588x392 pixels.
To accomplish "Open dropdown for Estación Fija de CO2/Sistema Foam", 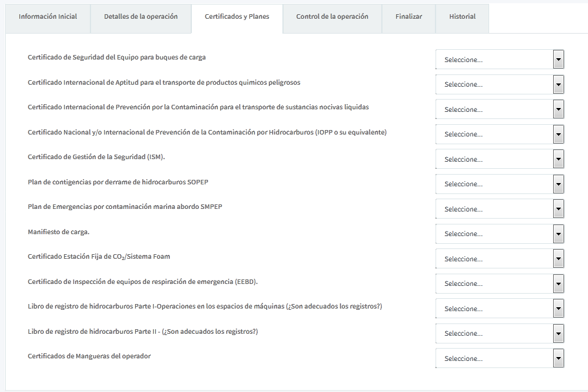I will click(499, 259).
